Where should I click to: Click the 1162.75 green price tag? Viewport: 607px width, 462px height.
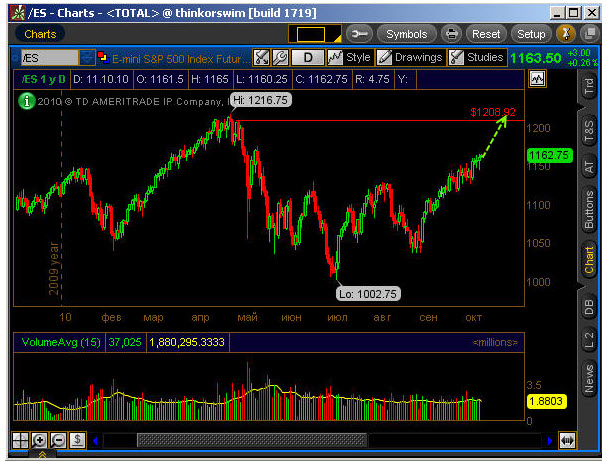tap(549, 156)
